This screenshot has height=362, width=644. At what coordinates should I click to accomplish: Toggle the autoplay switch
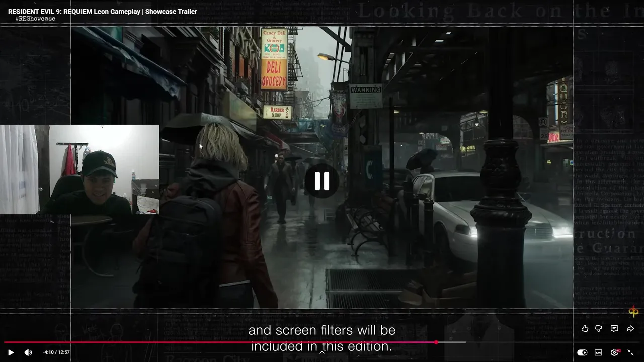(582, 352)
